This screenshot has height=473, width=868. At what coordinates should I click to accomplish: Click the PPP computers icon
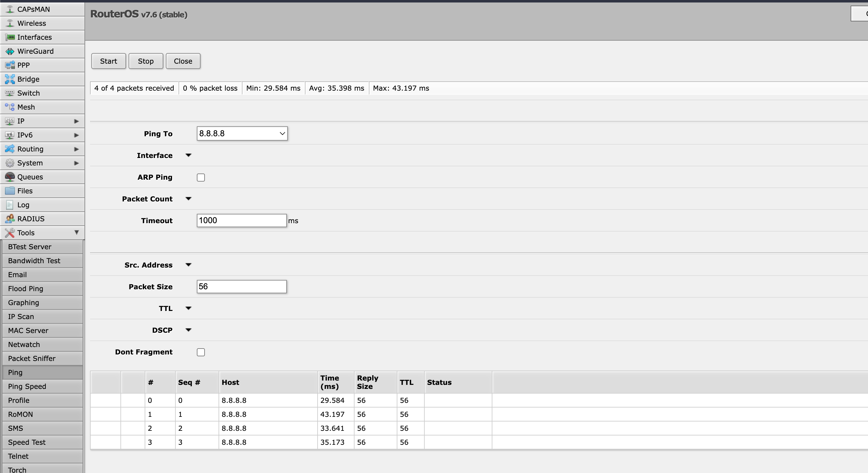(x=10, y=65)
